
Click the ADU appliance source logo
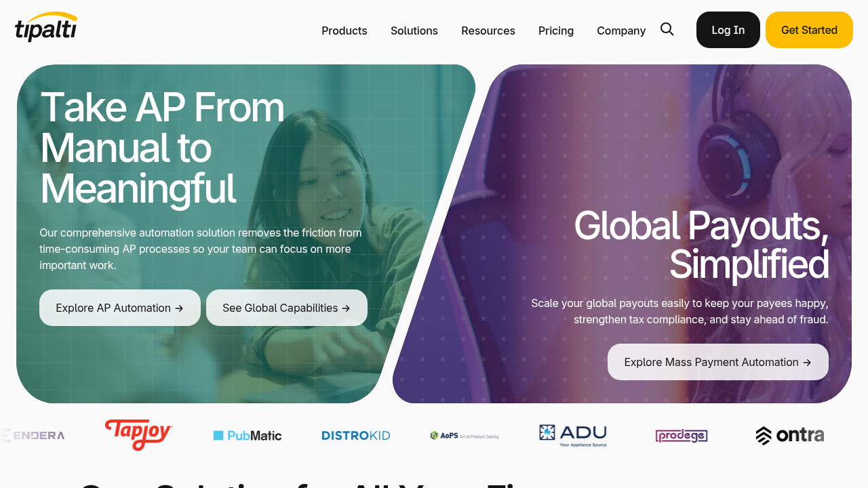[x=573, y=436]
